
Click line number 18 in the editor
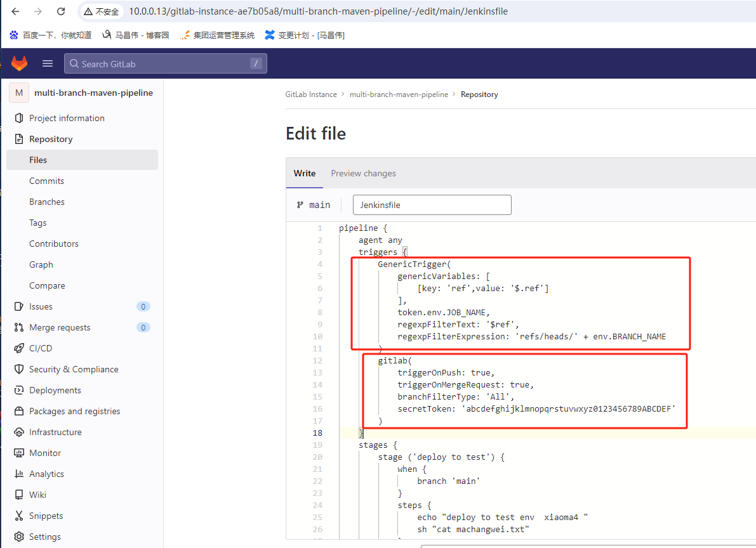pyautogui.click(x=317, y=433)
